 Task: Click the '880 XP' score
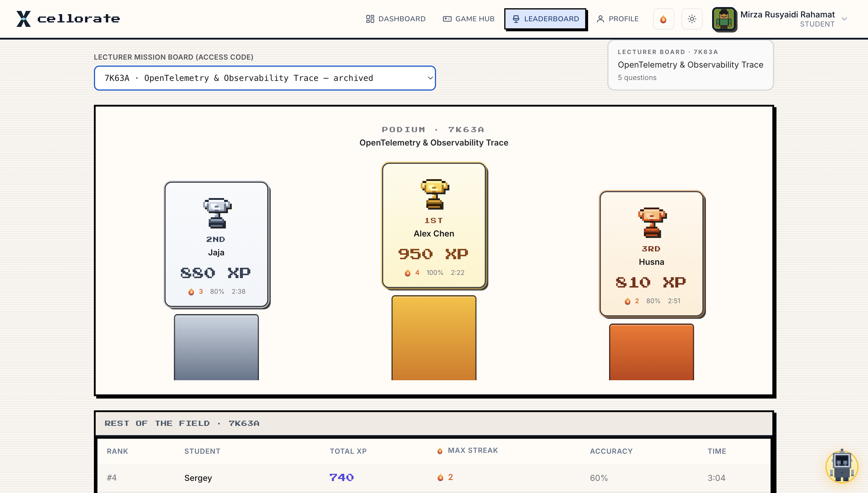(216, 273)
